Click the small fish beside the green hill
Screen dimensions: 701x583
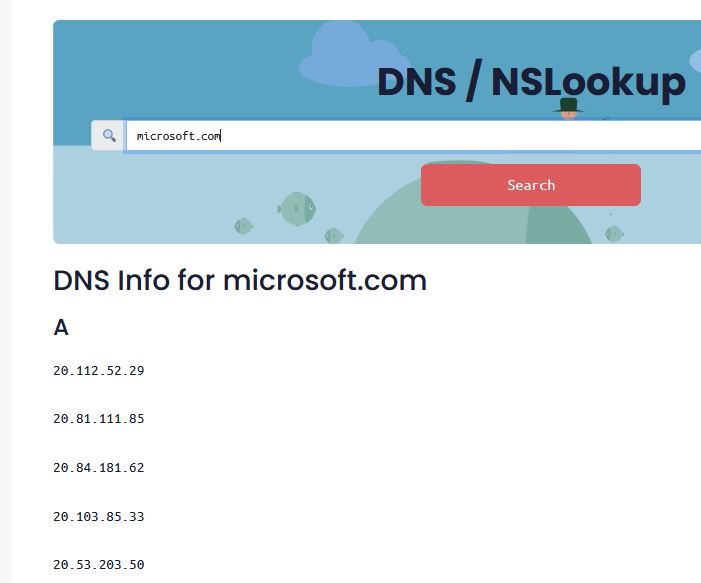pos(334,235)
